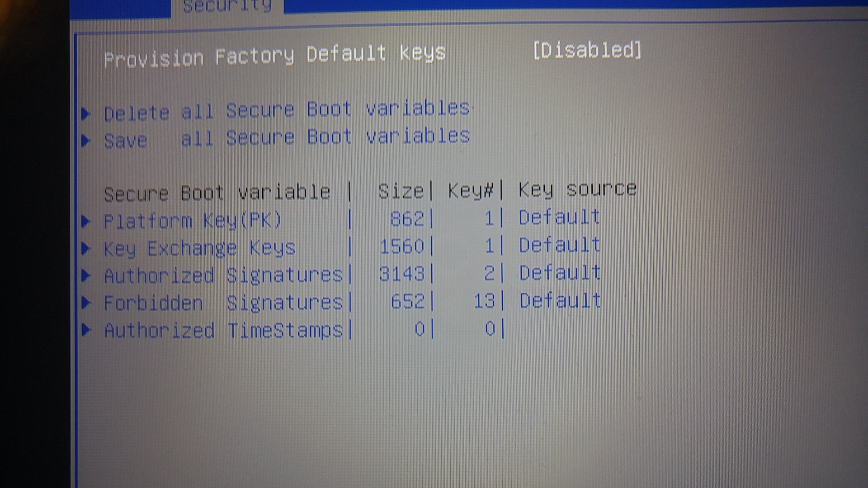Expand the Key Exchange Keys entry
The image size is (868, 488).
199,248
